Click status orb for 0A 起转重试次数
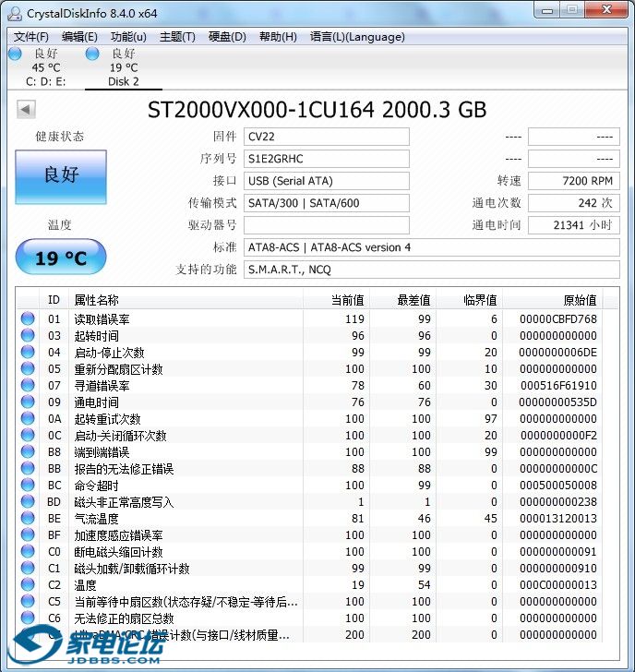The image size is (635, 672). coord(28,418)
